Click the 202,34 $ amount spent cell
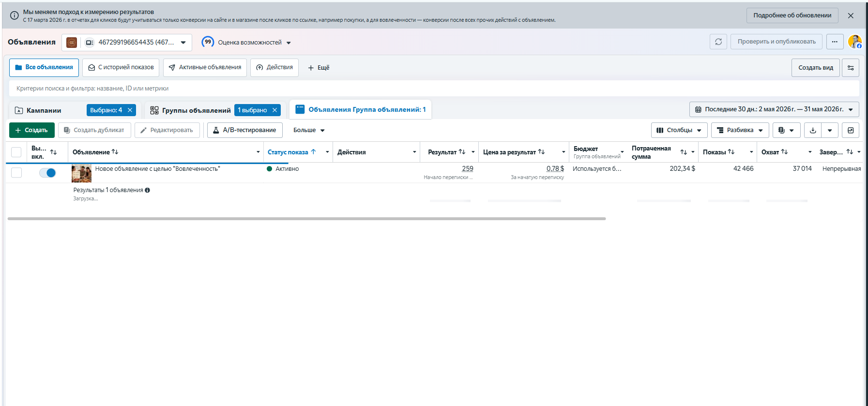868x406 pixels. tap(682, 169)
